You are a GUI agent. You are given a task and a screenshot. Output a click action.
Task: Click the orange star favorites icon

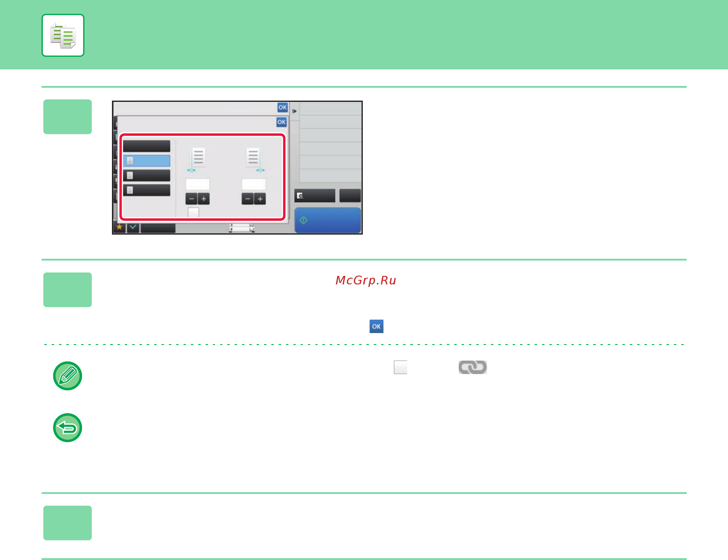click(x=119, y=227)
